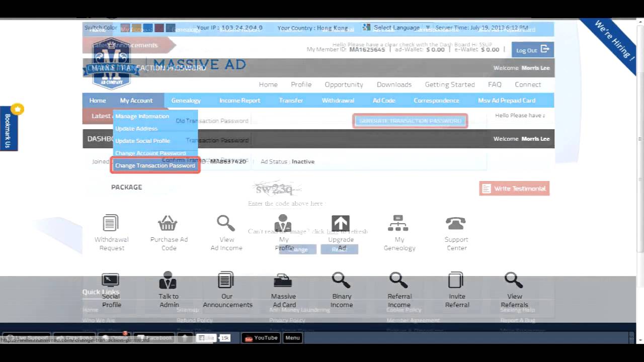Open the My Geneology tree icon
The width and height of the screenshot is (644, 362).
[x=398, y=223]
